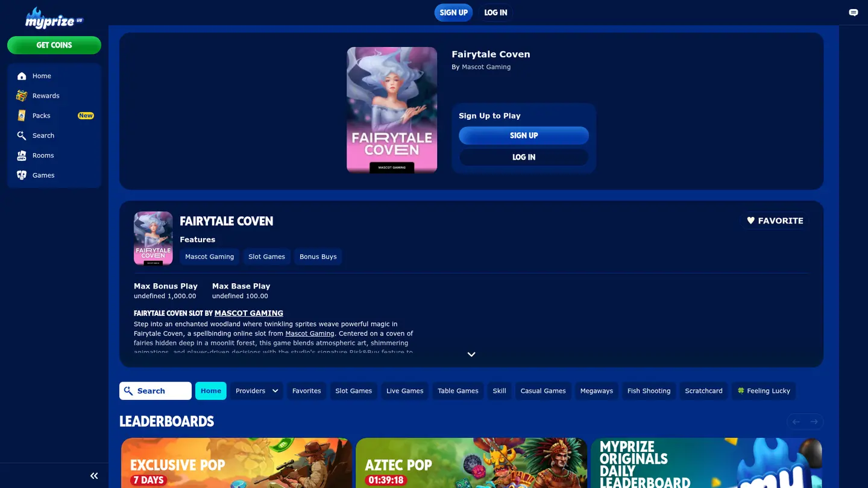This screenshot has width=868, height=488.
Task: Click the Games cards icon
Action: (x=22, y=175)
